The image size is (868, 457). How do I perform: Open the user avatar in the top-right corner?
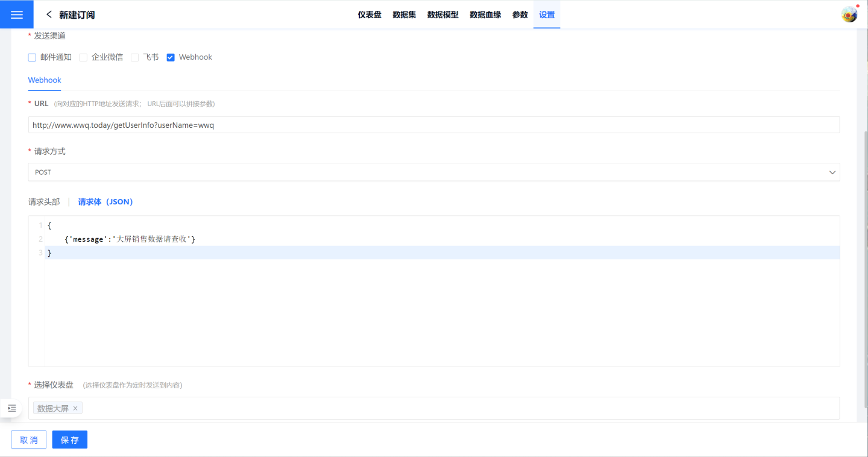849,14
